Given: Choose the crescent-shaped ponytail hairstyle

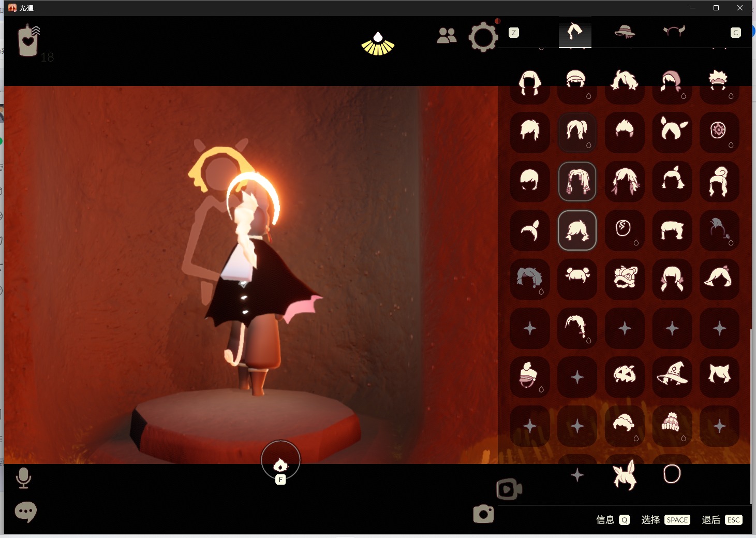Looking at the screenshot, I should coord(530,230).
